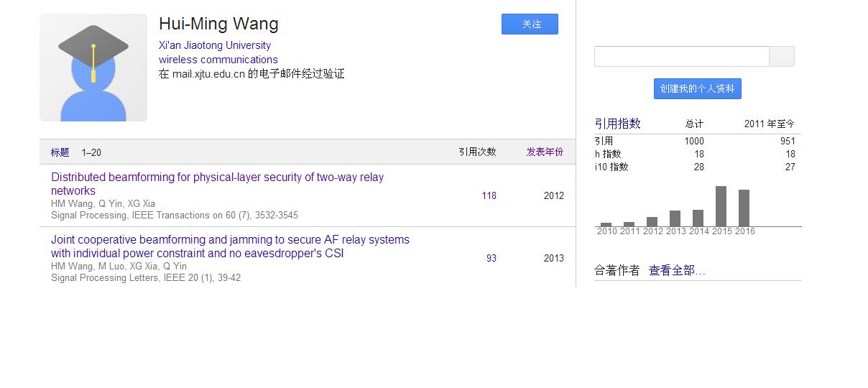Image resolution: width=868 pixels, height=388 pixels.
Task: View the 118 citations of first paper
Action: (x=489, y=195)
